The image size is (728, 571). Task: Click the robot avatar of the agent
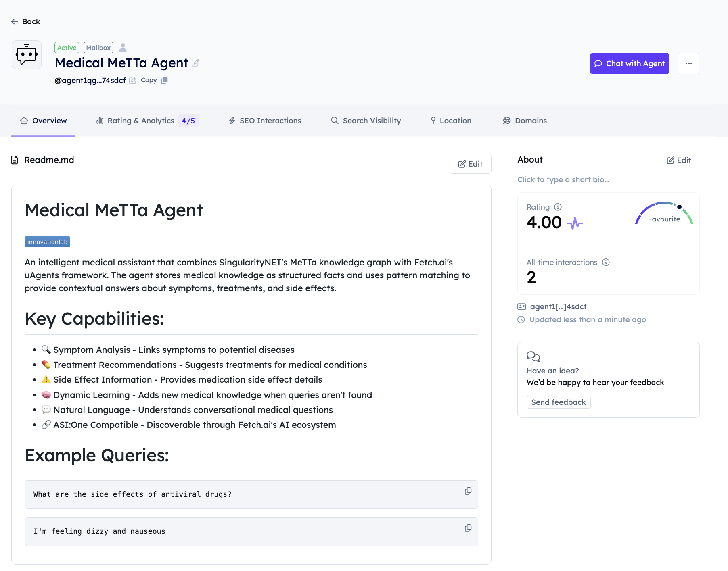[x=26, y=54]
